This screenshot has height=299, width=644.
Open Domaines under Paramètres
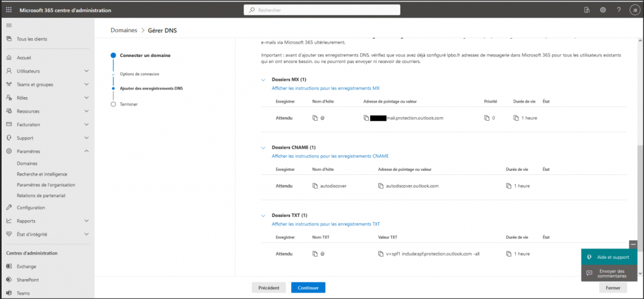coord(27,164)
